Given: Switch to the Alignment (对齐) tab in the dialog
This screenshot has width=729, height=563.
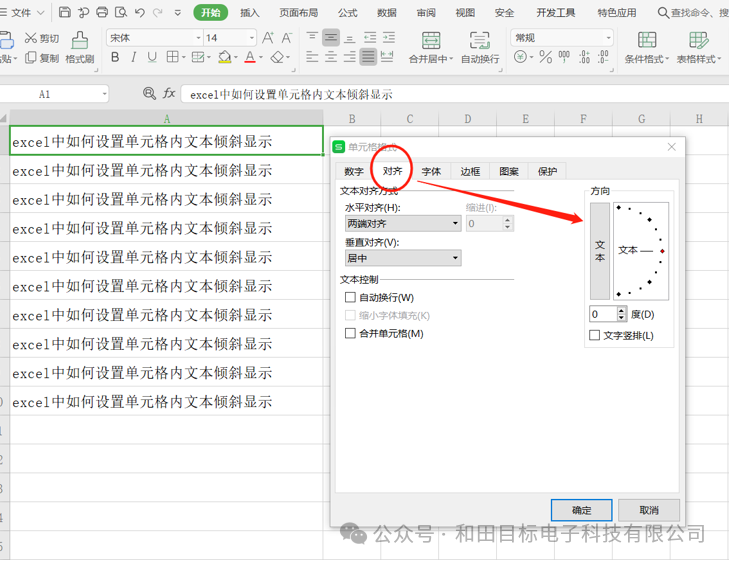Looking at the screenshot, I should click(392, 171).
